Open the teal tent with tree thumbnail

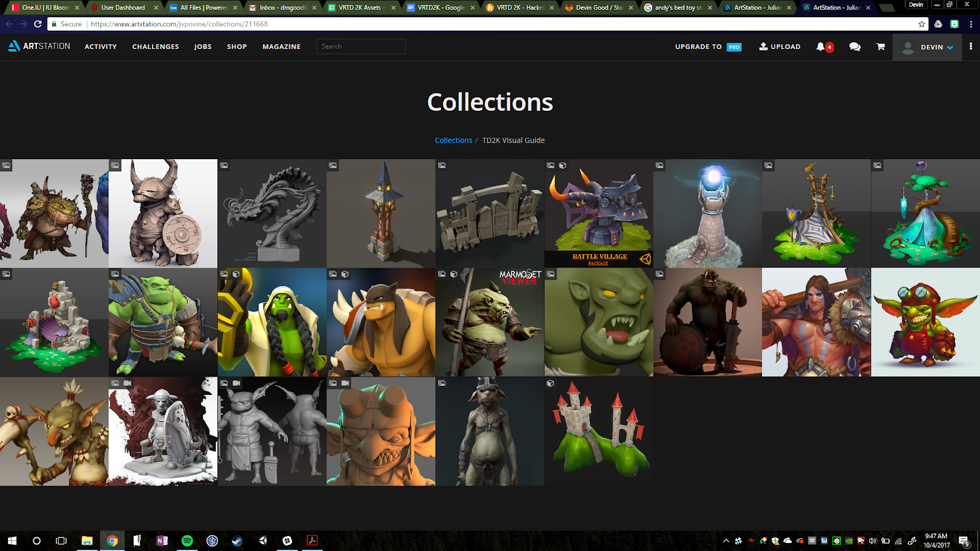pyautogui.click(x=925, y=214)
